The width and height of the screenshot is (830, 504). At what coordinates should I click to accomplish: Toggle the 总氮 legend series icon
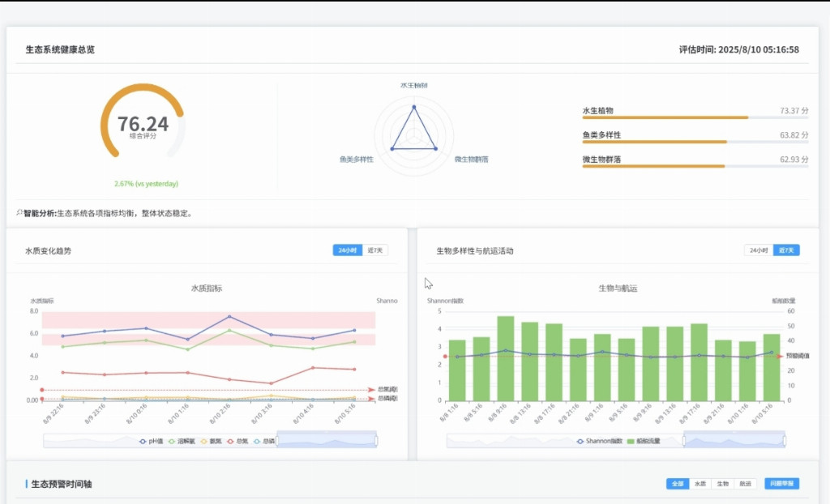(230, 442)
